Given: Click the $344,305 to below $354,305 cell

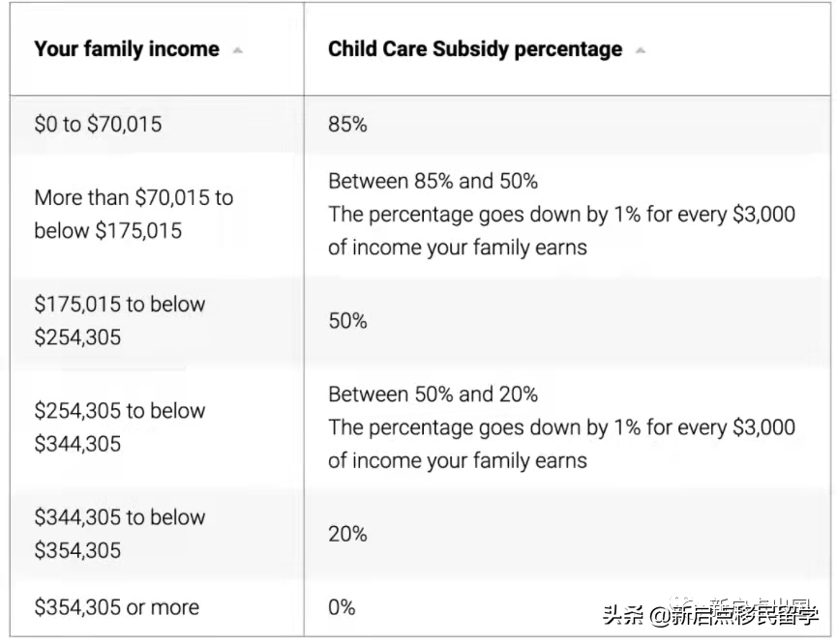Looking at the screenshot, I should click(x=120, y=534).
